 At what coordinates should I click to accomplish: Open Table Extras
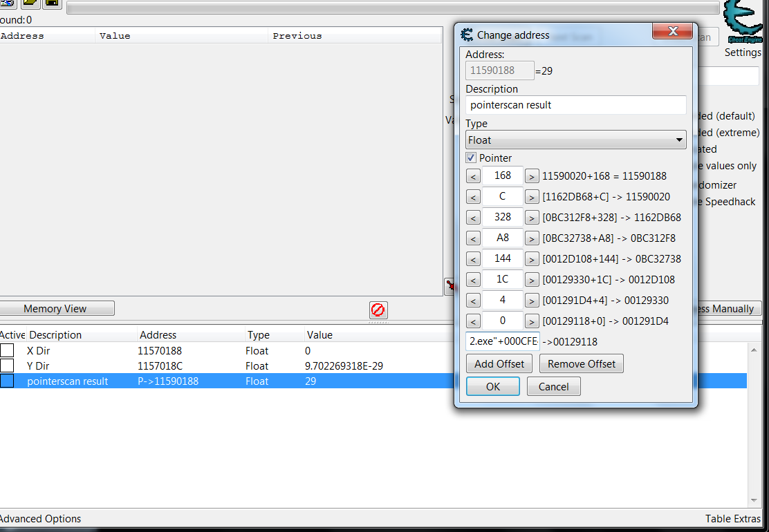pos(732,519)
